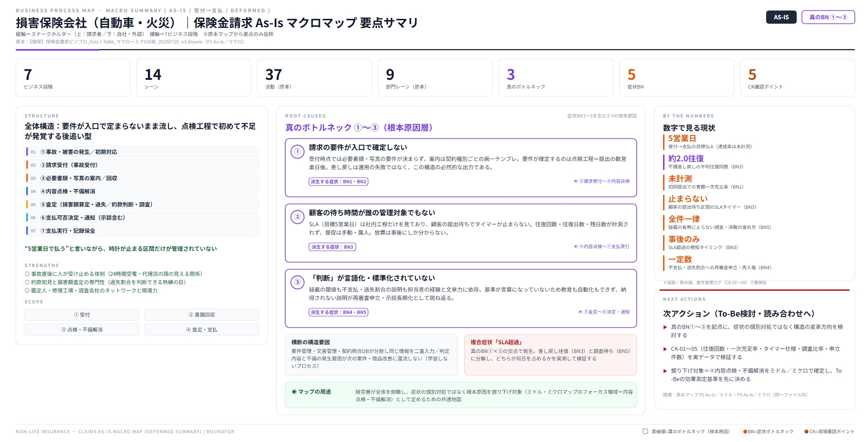Click the dashed purple legend icon for 紫破線
Image resolution: width=868 pixels, height=442 pixels.
(645, 431)
